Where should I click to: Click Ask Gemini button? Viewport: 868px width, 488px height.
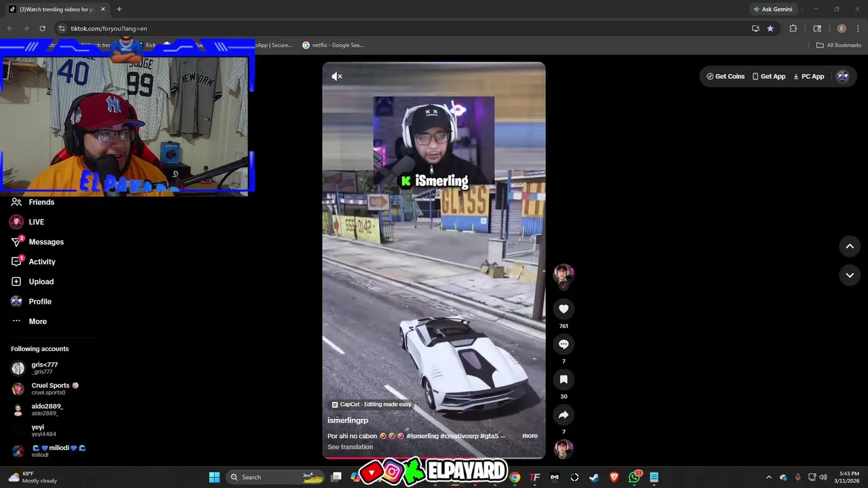pyautogui.click(x=772, y=9)
